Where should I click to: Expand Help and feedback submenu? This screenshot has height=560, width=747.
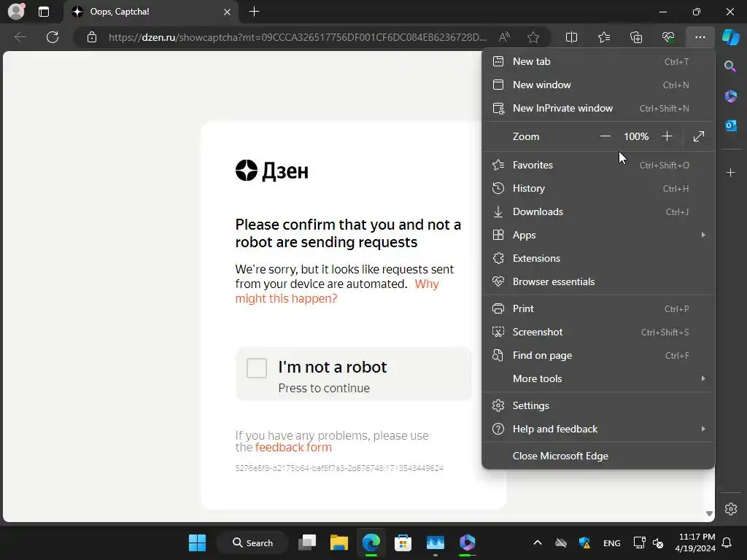598,429
